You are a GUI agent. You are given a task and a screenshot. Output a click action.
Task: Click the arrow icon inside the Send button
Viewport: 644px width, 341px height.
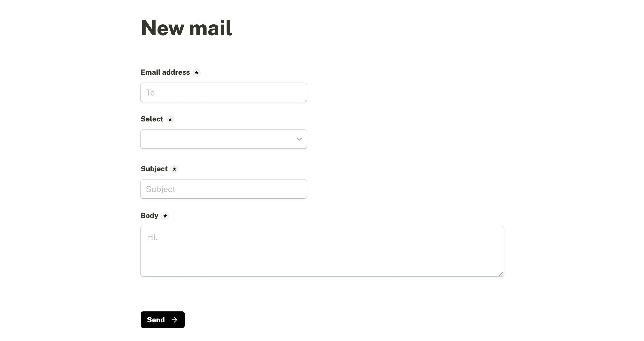click(174, 320)
